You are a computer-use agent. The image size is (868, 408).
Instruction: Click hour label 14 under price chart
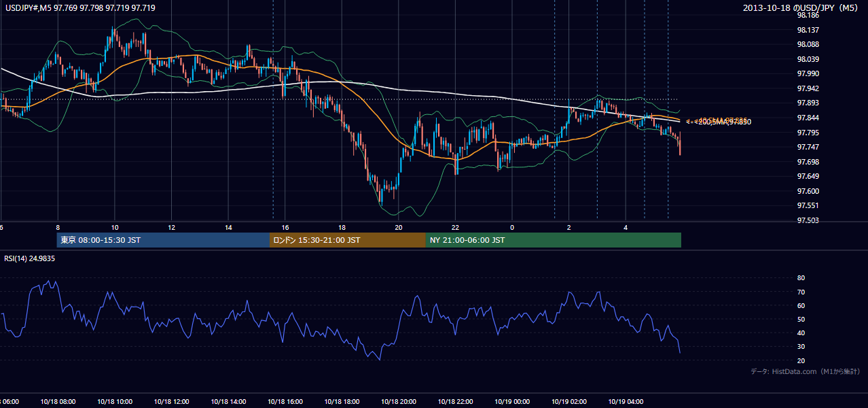pyautogui.click(x=228, y=227)
